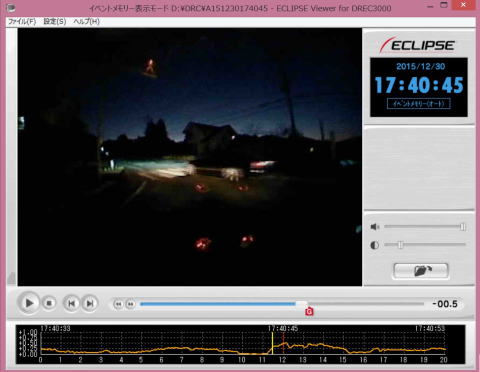The width and height of the screenshot is (480, 372).
Task: Click the brightness slider handle
Action: [400, 245]
